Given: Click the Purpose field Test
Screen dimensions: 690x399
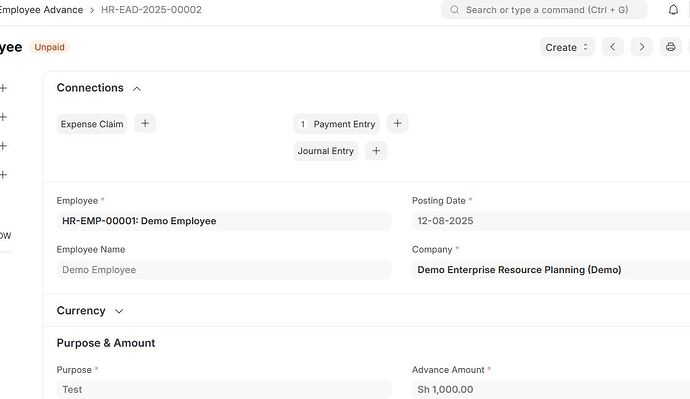Looking at the screenshot, I should (224, 390).
